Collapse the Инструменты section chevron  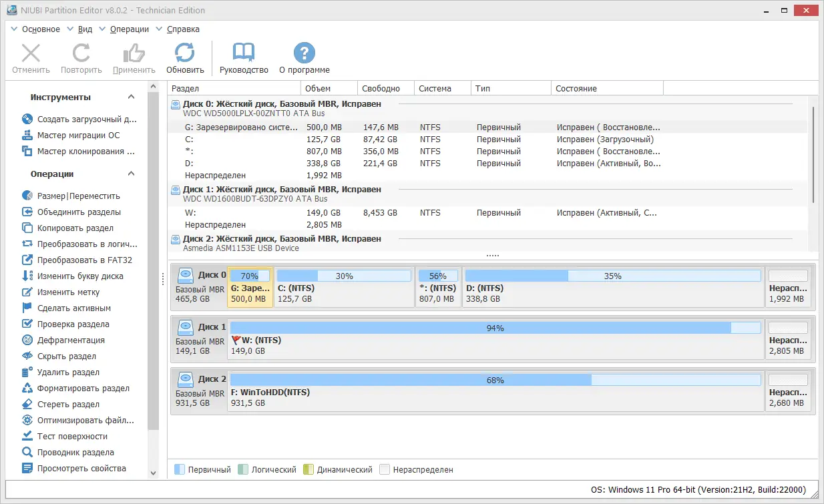point(132,97)
